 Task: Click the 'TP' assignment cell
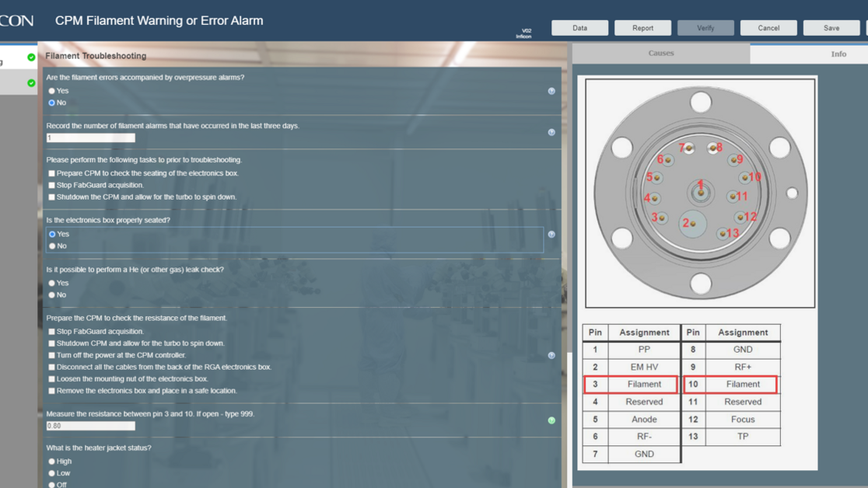coord(743,437)
